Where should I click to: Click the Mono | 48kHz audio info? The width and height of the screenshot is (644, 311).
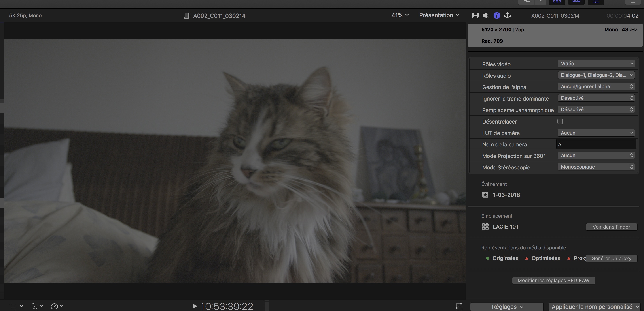pyautogui.click(x=621, y=30)
